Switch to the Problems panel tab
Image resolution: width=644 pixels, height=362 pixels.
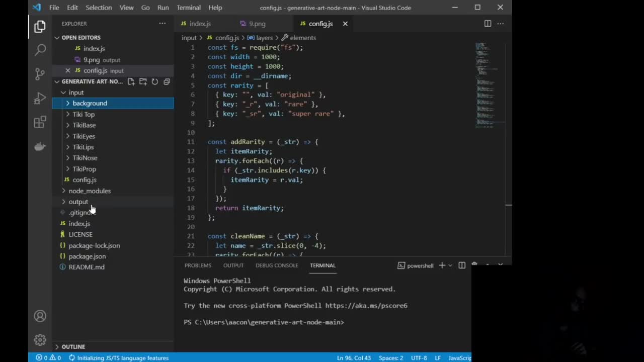point(198,265)
